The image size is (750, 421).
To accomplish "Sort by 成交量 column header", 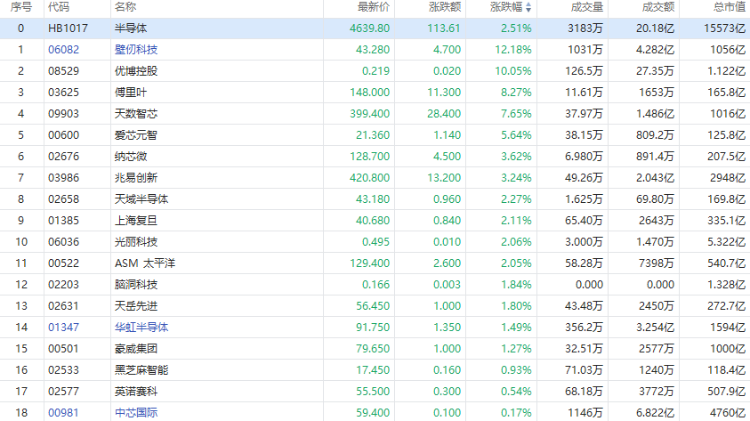I will (587, 7).
